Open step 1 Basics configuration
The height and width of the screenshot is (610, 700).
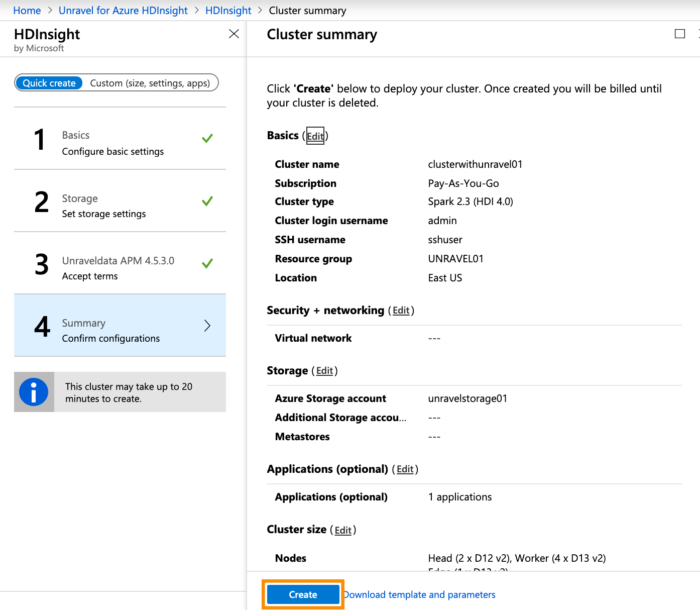[120, 138]
